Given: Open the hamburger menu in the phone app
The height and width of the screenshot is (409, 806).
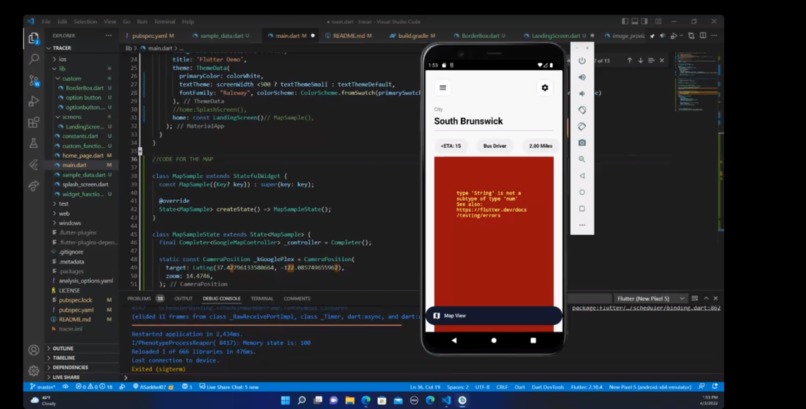Looking at the screenshot, I should tap(443, 88).
